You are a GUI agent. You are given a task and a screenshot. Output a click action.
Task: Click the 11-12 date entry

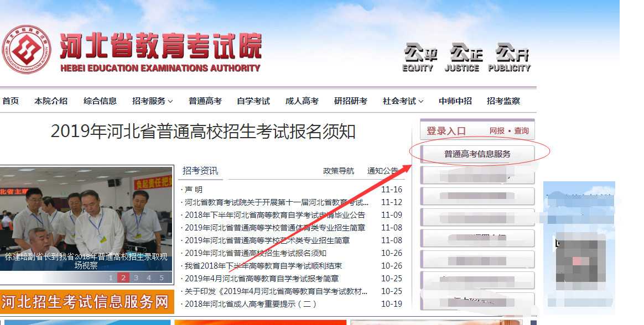coord(392,202)
